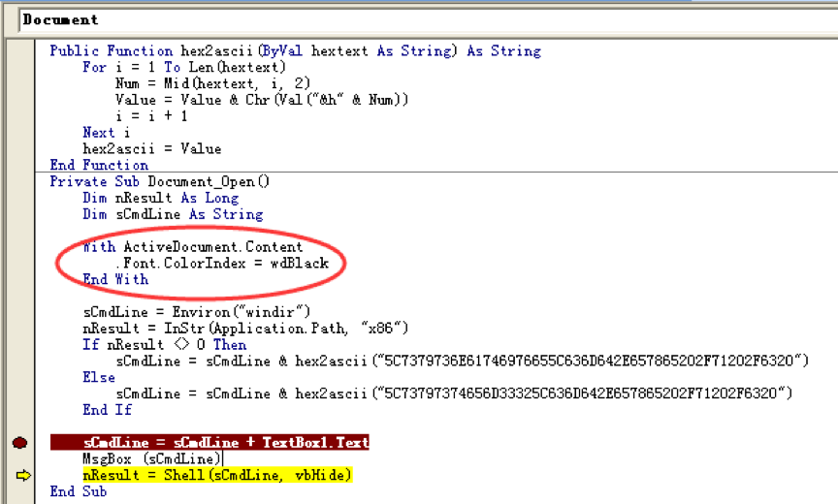Click the line 'End Sub'
This screenshot has height=504, width=838.
(79, 491)
